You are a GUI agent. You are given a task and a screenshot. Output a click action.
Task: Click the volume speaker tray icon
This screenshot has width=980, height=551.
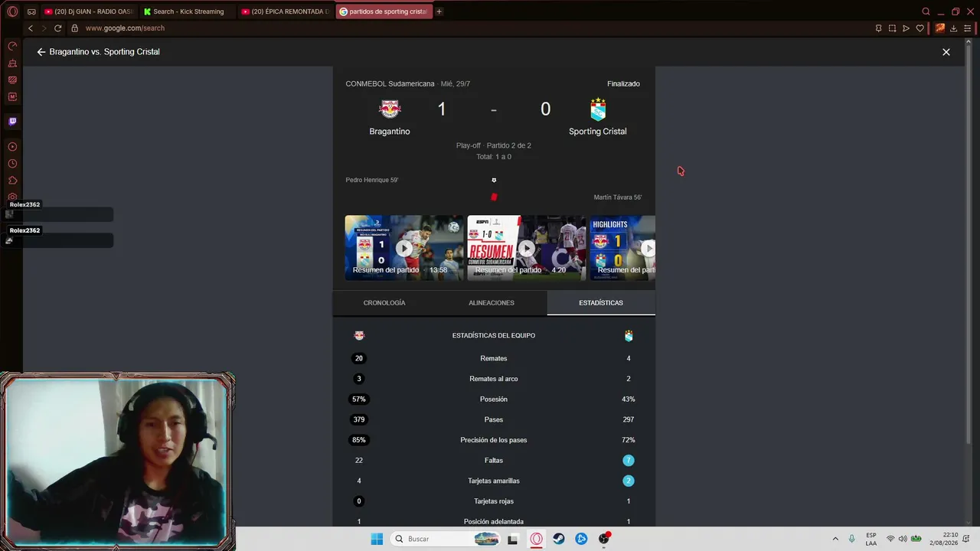[x=903, y=539]
